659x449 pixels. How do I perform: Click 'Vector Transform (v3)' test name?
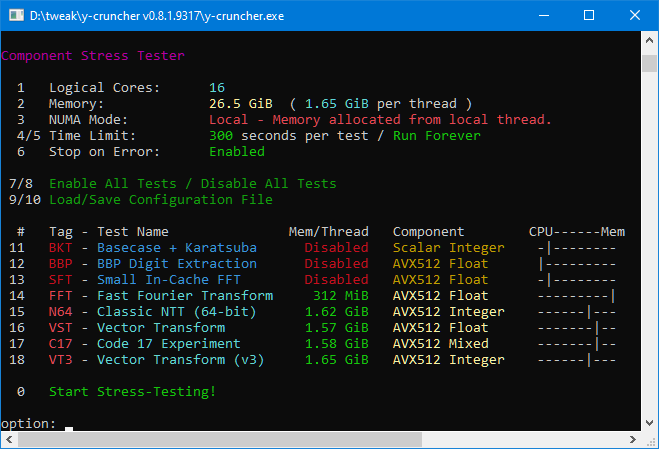(x=181, y=359)
